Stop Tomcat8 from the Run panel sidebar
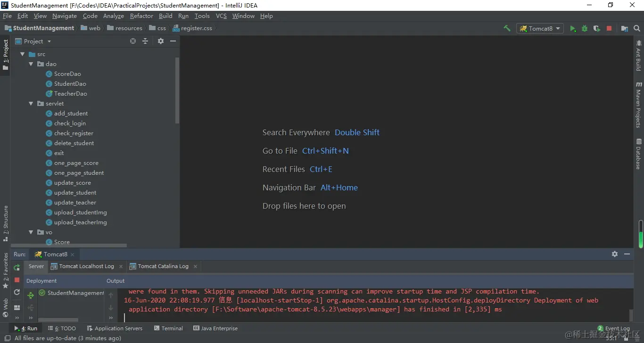Image resolution: width=644 pixels, height=343 pixels. pos(17,280)
